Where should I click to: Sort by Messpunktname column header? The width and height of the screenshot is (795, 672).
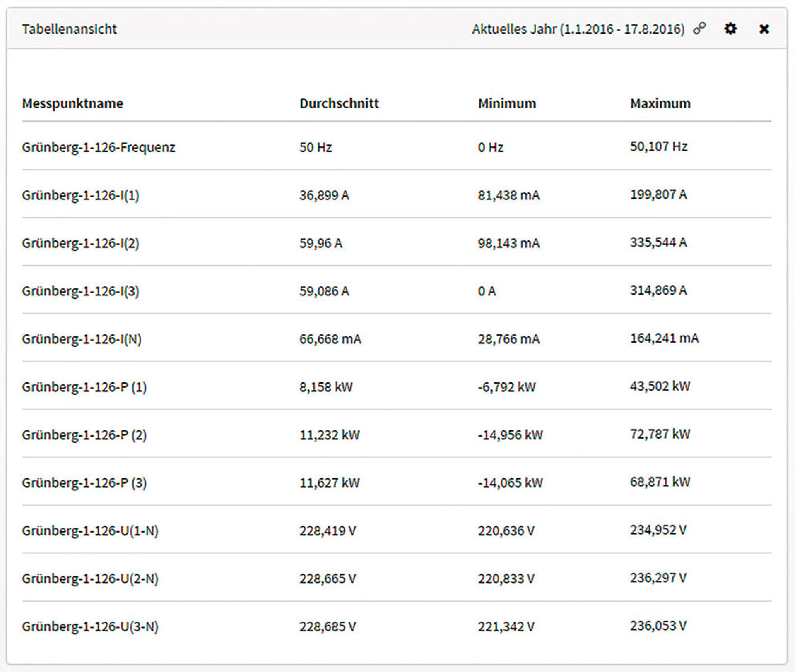[x=72, y=103]
